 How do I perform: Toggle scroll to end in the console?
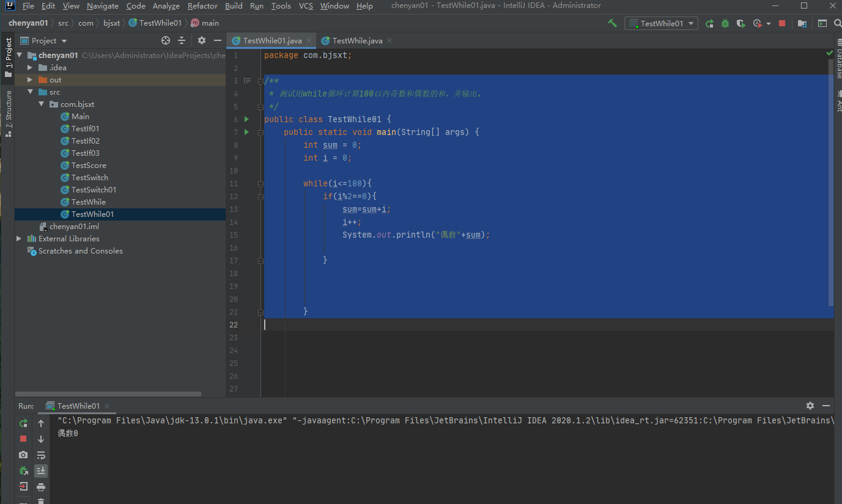click(x=41, y=470)
